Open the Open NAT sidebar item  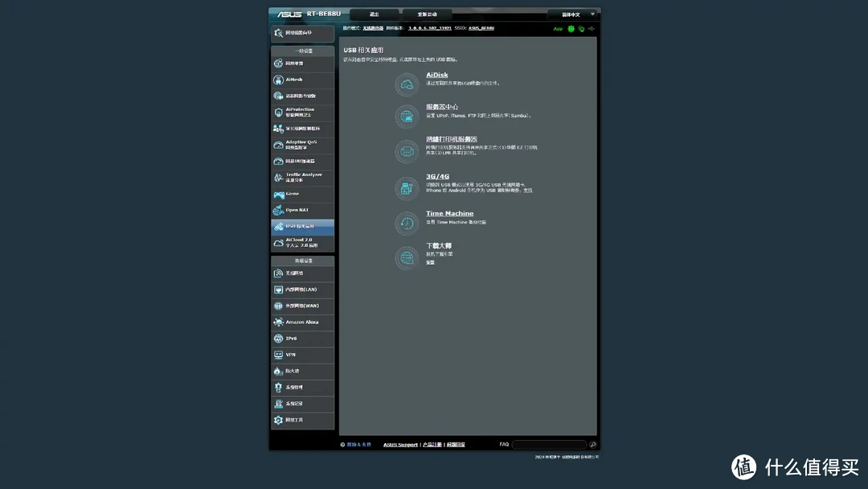pyautogui.click(x=302, y=210)
